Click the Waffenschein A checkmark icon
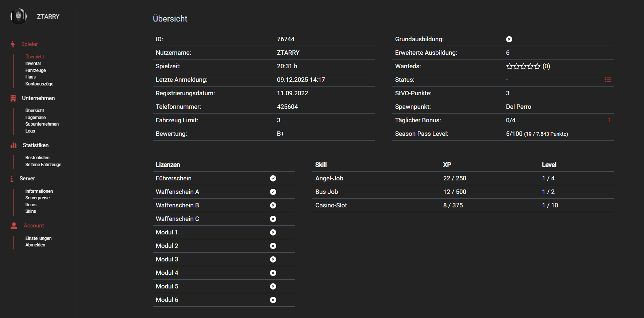This screenshot has height=318, width=644. click(x=273, y=192)
